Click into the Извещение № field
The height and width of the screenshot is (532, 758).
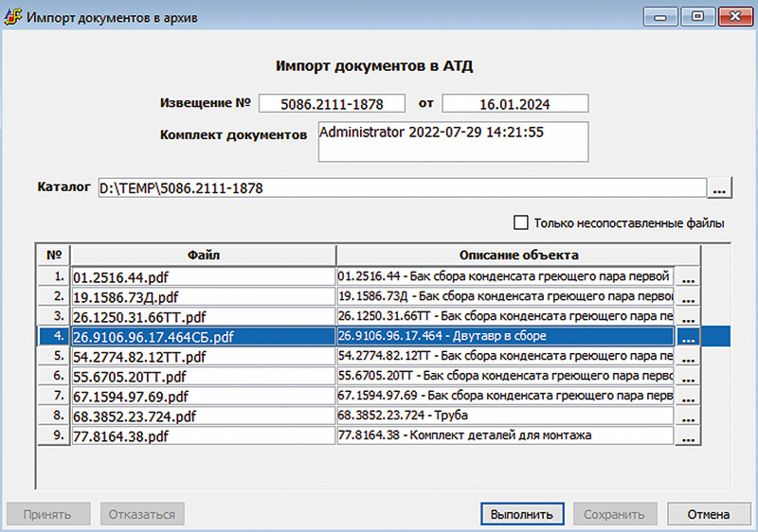(x=332, y=103)
